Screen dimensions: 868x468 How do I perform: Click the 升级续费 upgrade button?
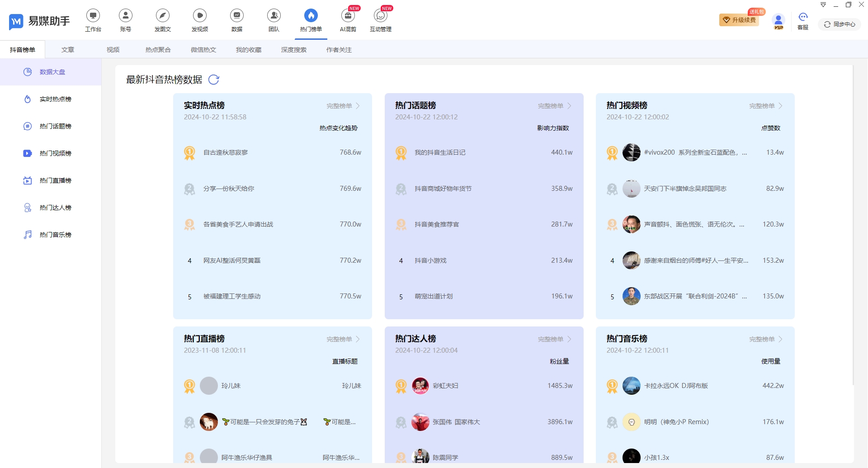click(x=739, y=20)
